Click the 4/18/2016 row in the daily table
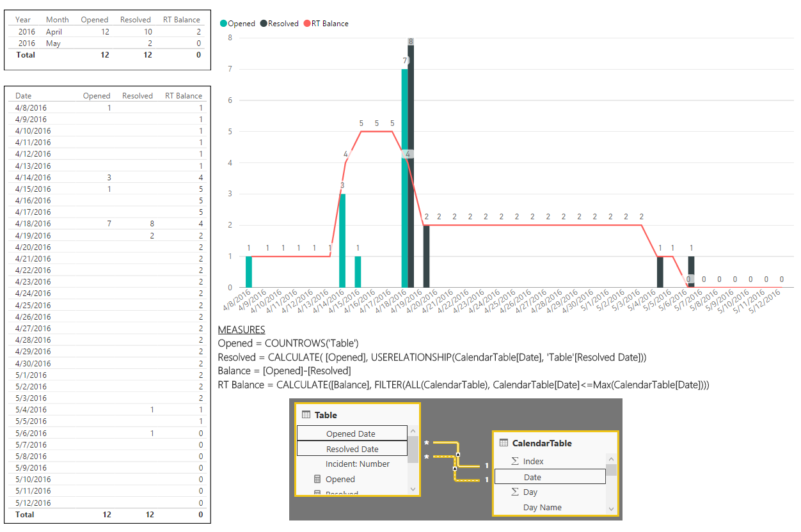 (108, 224)
